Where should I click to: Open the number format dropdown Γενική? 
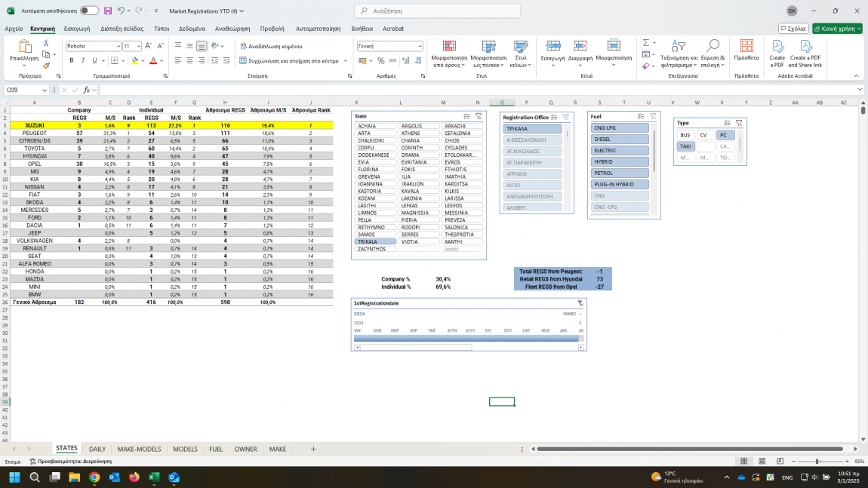pos(419,47)
